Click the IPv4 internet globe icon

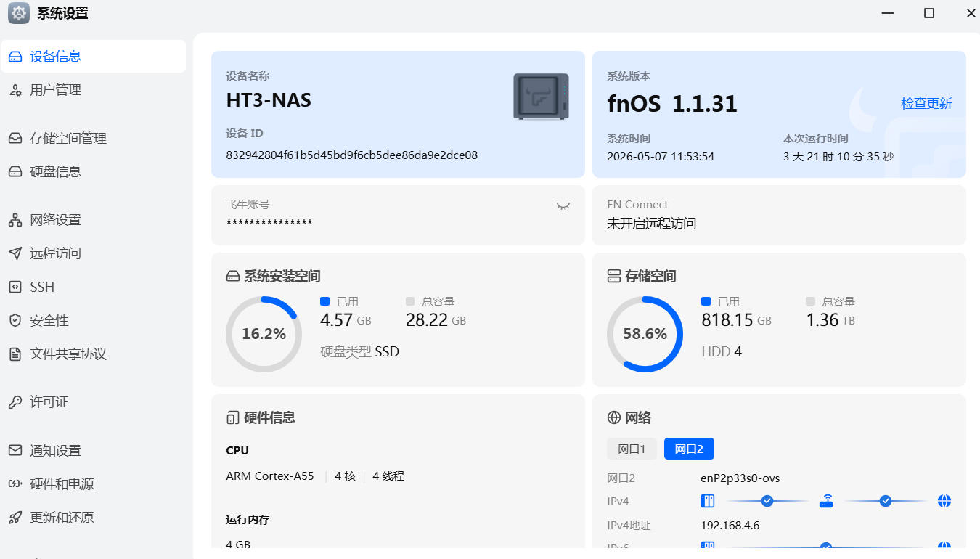click(944, 501)
